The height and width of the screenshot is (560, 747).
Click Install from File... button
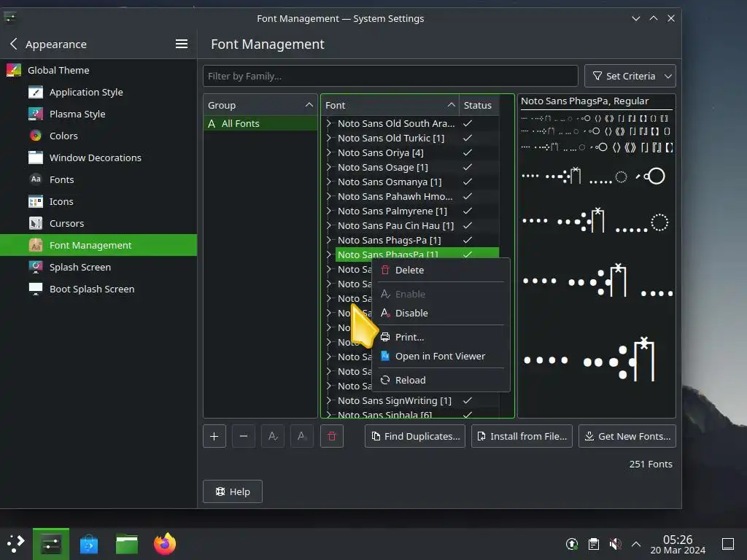[522, 436]
